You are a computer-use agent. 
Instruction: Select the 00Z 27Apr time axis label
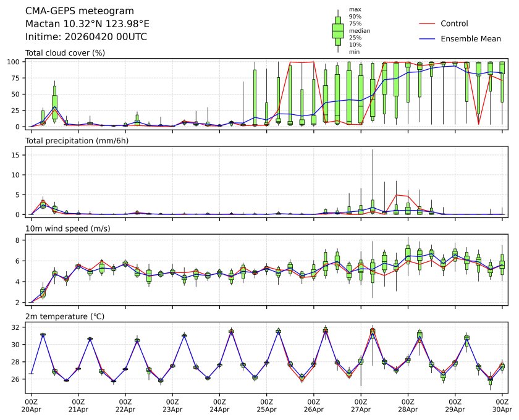click(x=361, y=405)
